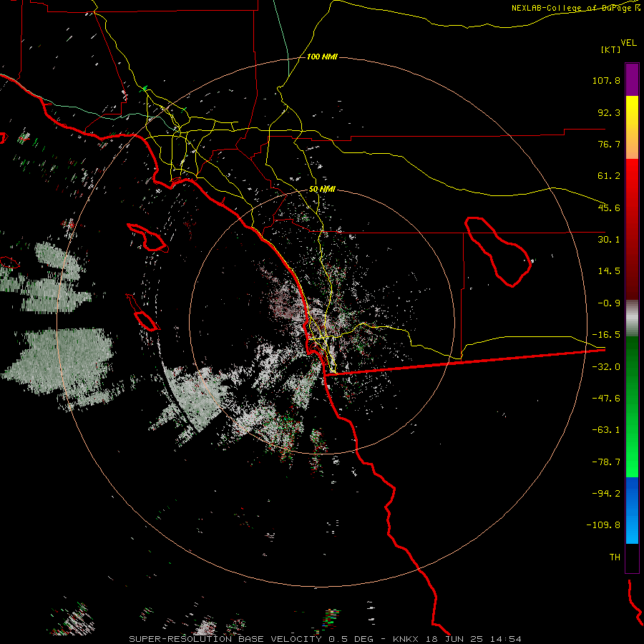Image resolution: width=644 pixels, height=644 pixels.
Task: Click the 61.2 velocity scale value
Action: 609,176
